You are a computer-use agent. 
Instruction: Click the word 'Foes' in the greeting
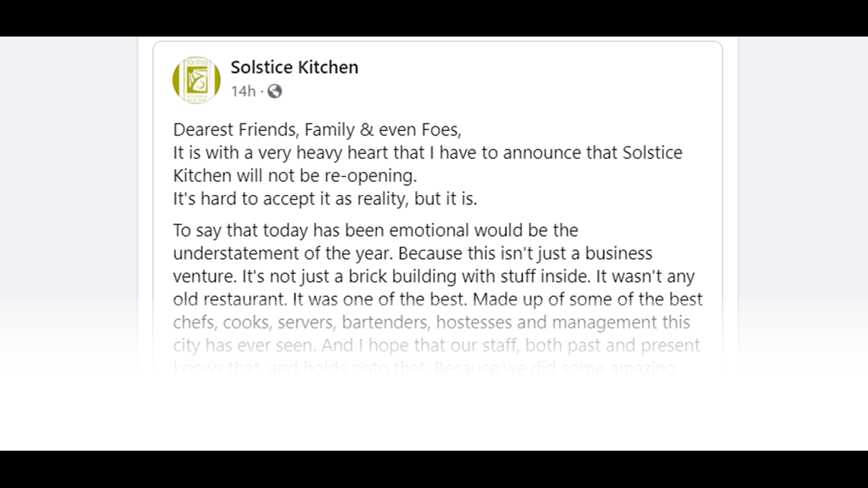coord(441,129)
